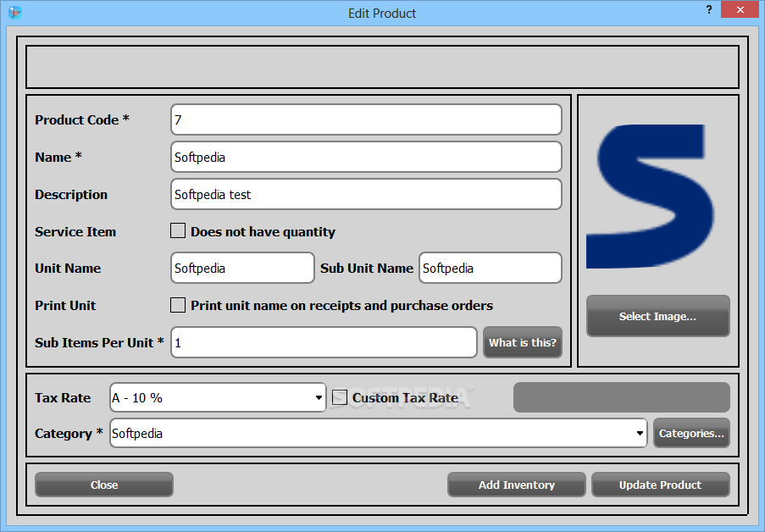Click the help question mark button

(x=709, y=10)
